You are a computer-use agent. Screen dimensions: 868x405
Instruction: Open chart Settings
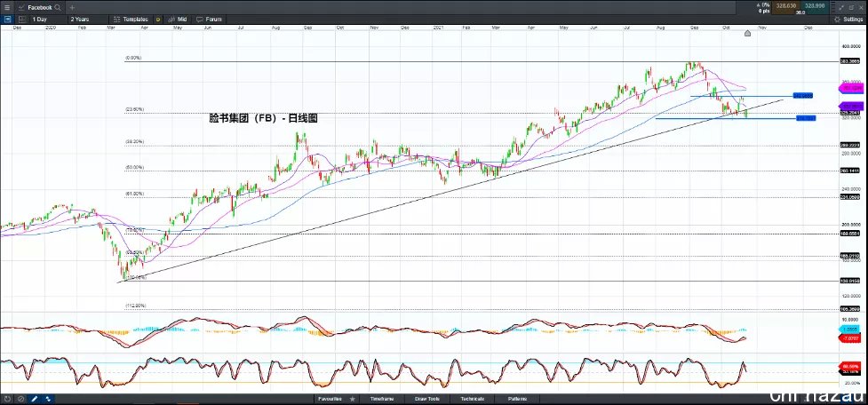click(848, 19)
